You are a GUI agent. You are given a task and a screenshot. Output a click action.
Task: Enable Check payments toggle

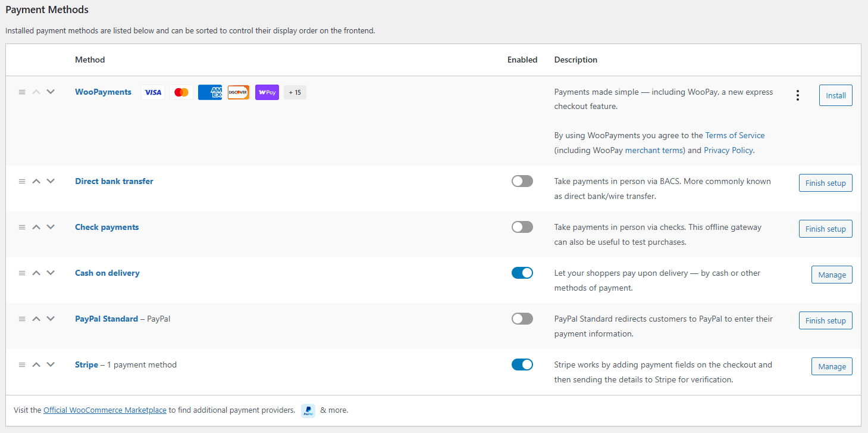[522, 227]
